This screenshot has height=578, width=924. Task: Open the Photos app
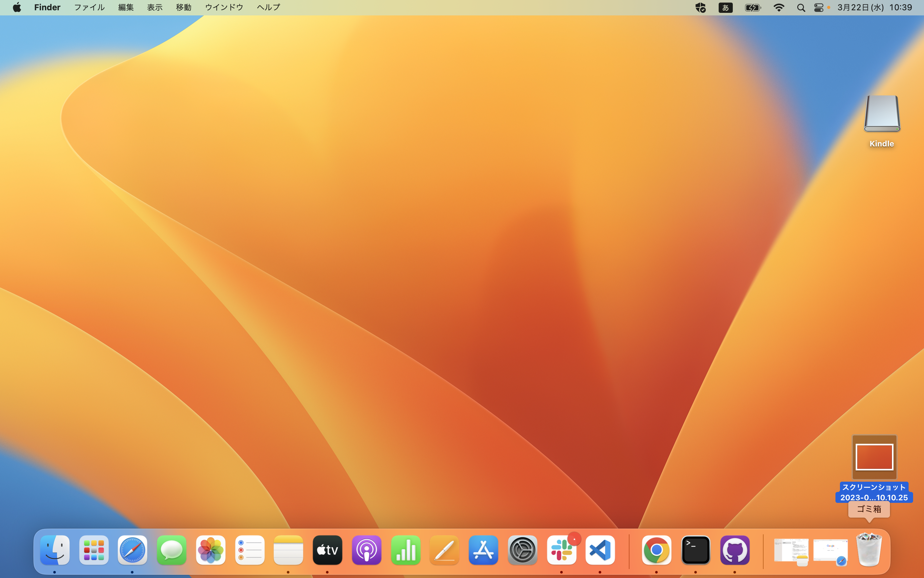tap(211, 550)
